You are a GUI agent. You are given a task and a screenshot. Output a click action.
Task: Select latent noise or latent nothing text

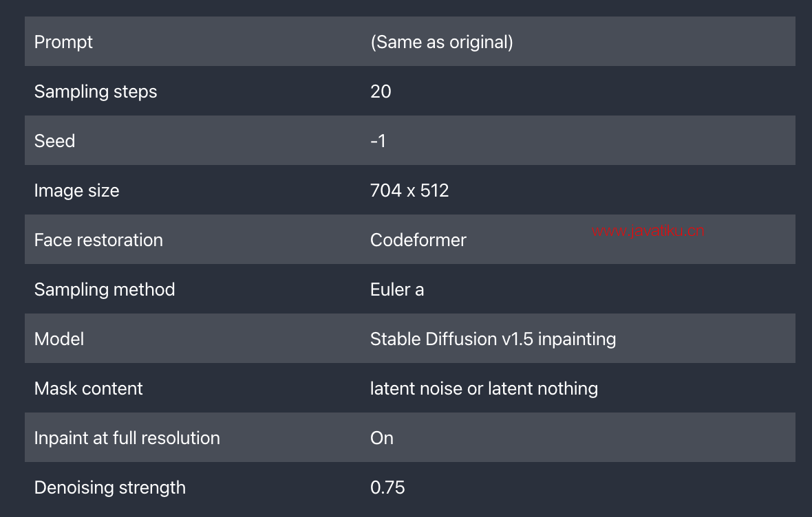tap(484, 388)
